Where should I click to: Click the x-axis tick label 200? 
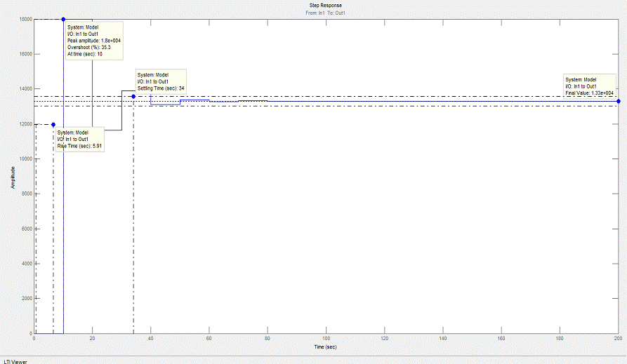(x=617, y=339)
